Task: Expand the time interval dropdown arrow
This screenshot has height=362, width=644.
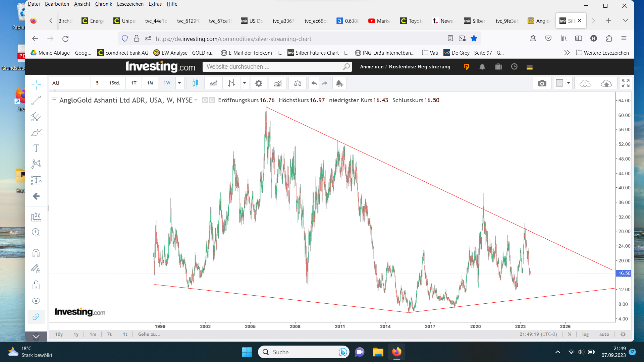Action: click(x=179, y=83)
